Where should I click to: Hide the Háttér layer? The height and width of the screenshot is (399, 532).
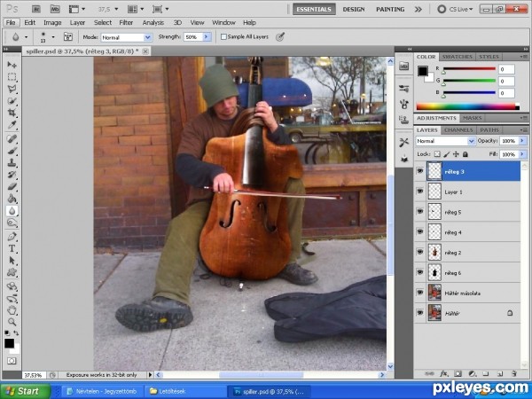pos(420,313)
